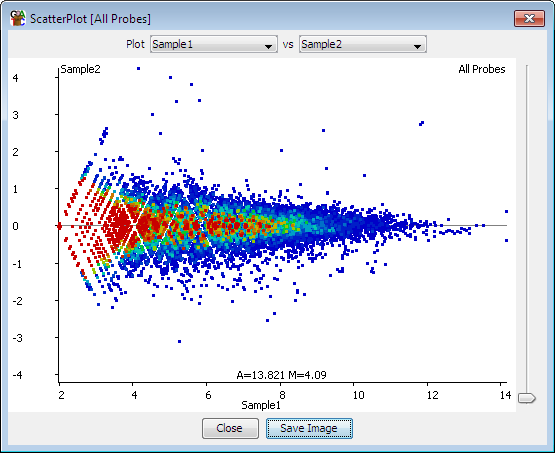Click the y-axis tick label -3
The image size is (555, 453).
(x=17, y=338)
